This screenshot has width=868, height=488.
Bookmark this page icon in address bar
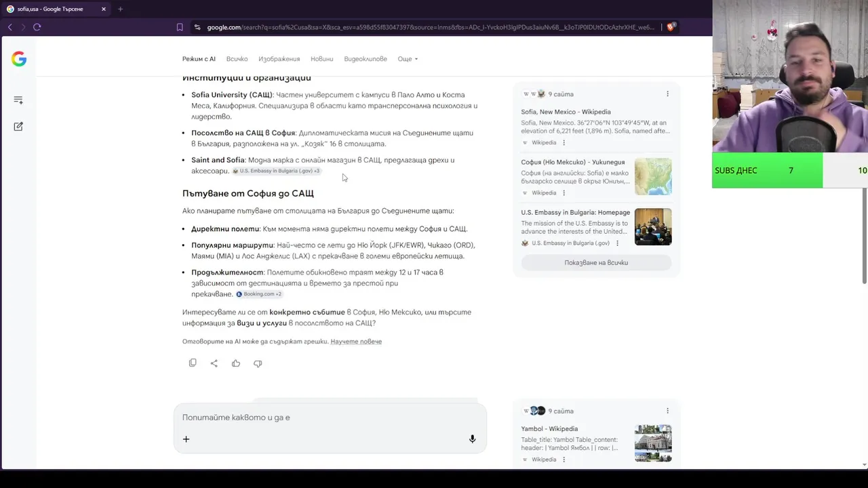[x=180, y=27]
